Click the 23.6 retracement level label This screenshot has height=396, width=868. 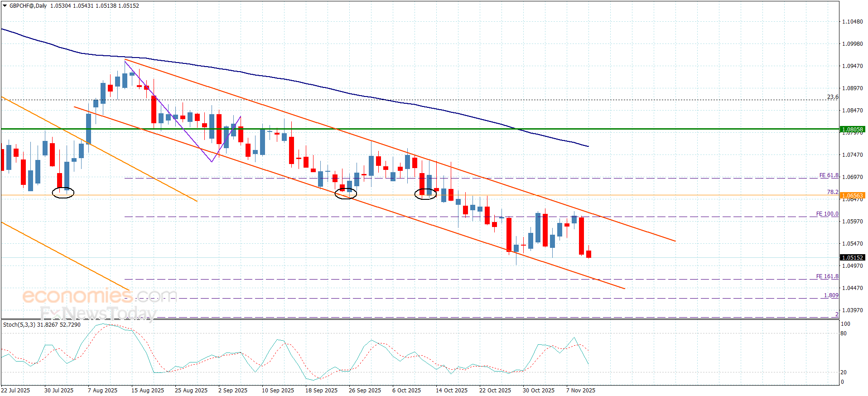[x=833, y=97]
